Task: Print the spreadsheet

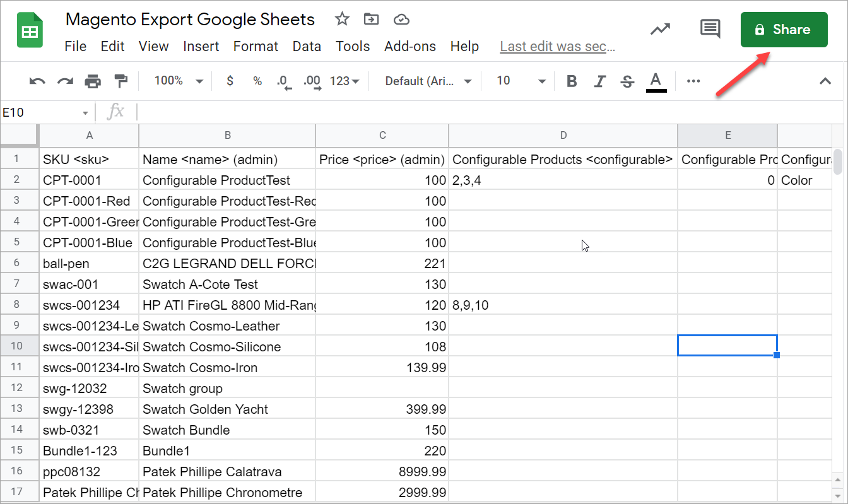Action: (x=93, y=81)
